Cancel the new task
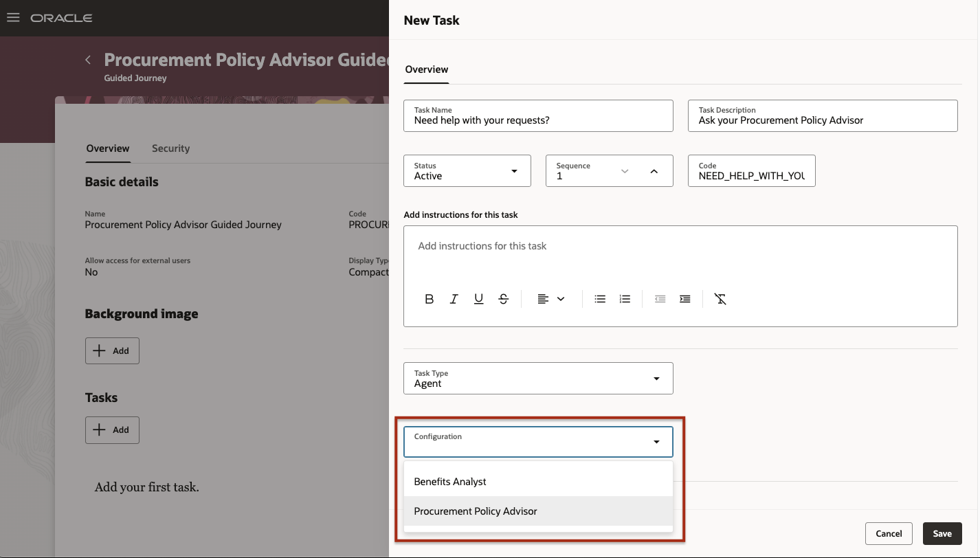Image resolution: width=980 pixels, height=558 pixels. pyautogui.click(x=889, y=534)
